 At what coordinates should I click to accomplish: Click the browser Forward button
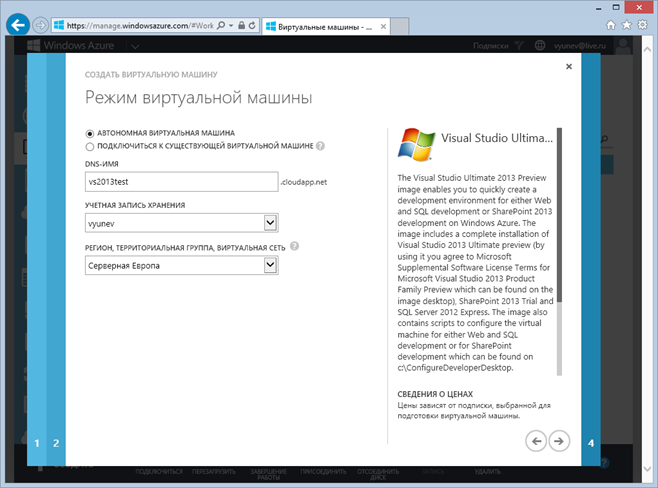click(x=40, y=25)
